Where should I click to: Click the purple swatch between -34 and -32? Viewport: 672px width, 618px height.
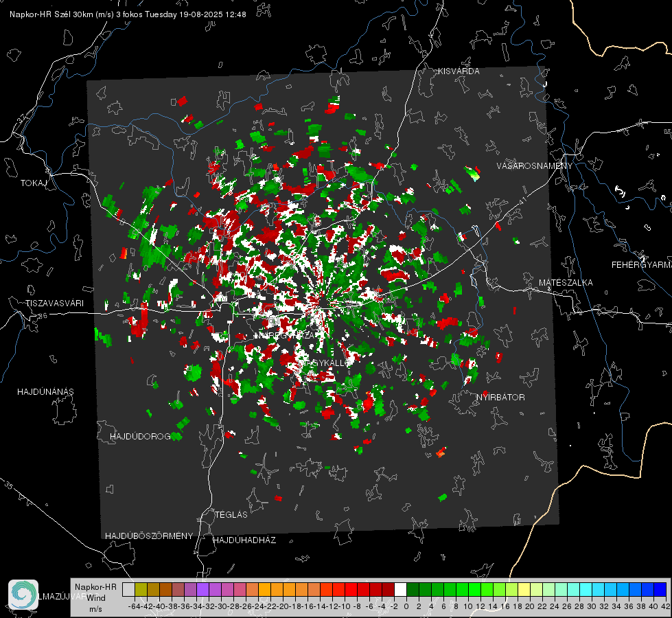tap(202, 589)
